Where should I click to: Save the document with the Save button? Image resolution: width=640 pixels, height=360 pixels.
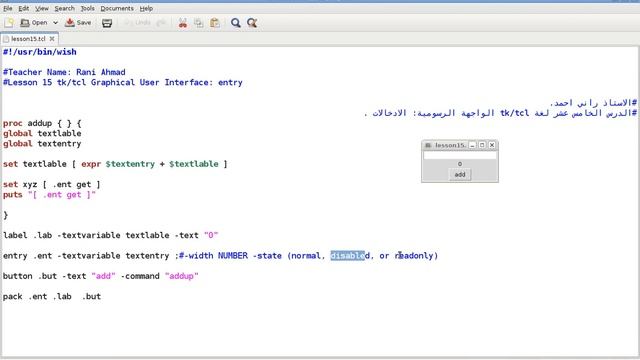[78, 23]
